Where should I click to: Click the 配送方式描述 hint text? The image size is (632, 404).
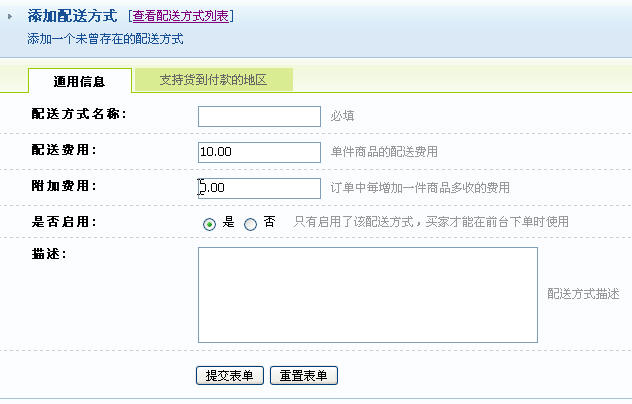tap(576, 295)
